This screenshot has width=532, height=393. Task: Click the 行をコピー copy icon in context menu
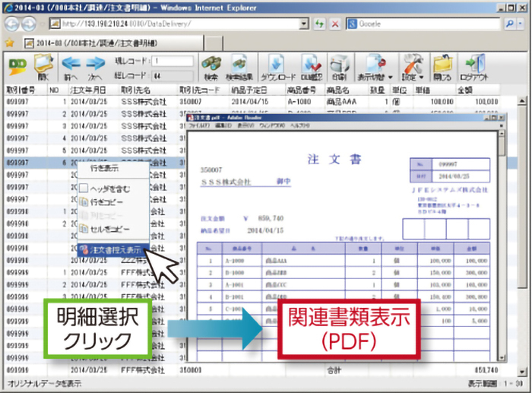(84, 202)
